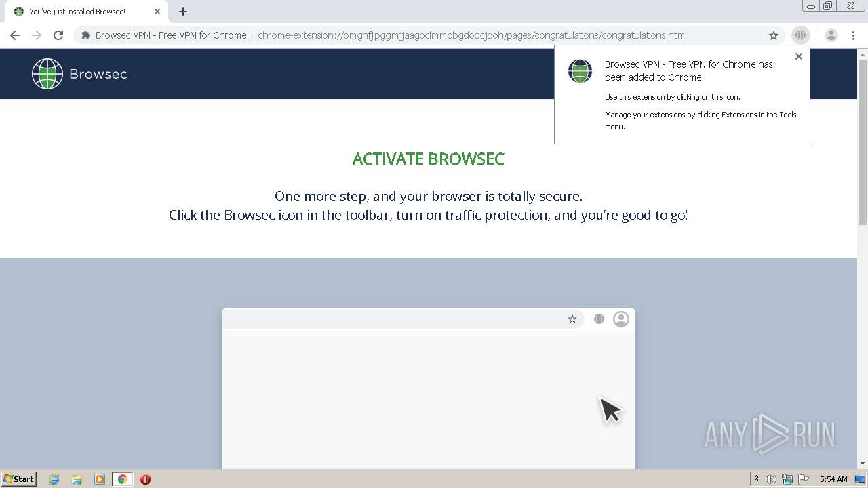The image size is (868, 488).
Task: Click the profile icon in illustrated browser
Action: pyautogui.click(x=621, y=319)
